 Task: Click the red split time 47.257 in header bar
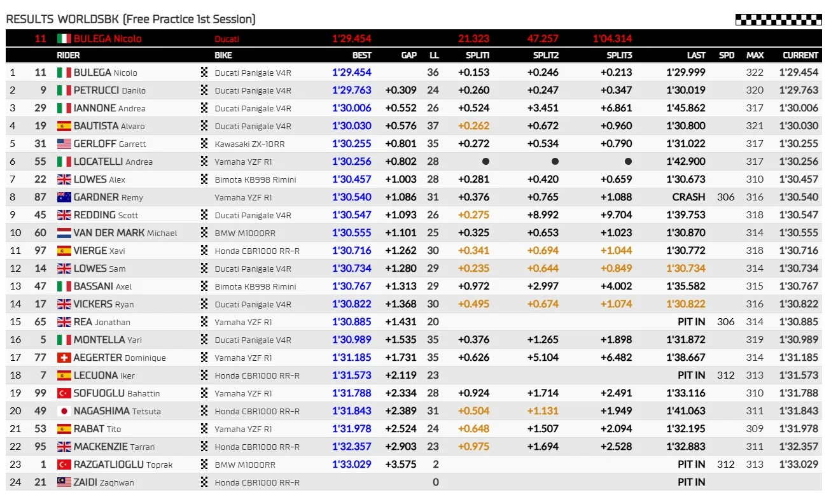point(543,38)
